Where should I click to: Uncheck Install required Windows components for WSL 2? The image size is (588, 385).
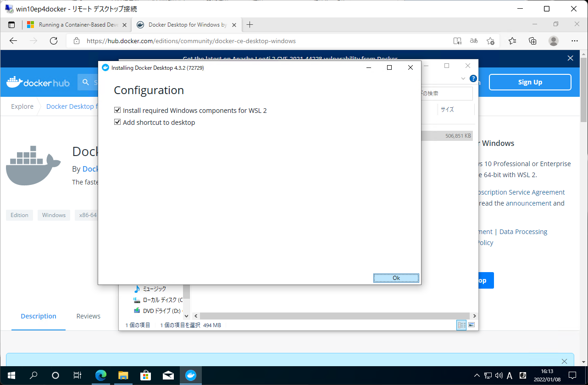pyautogui.click(x=117, y=110)
